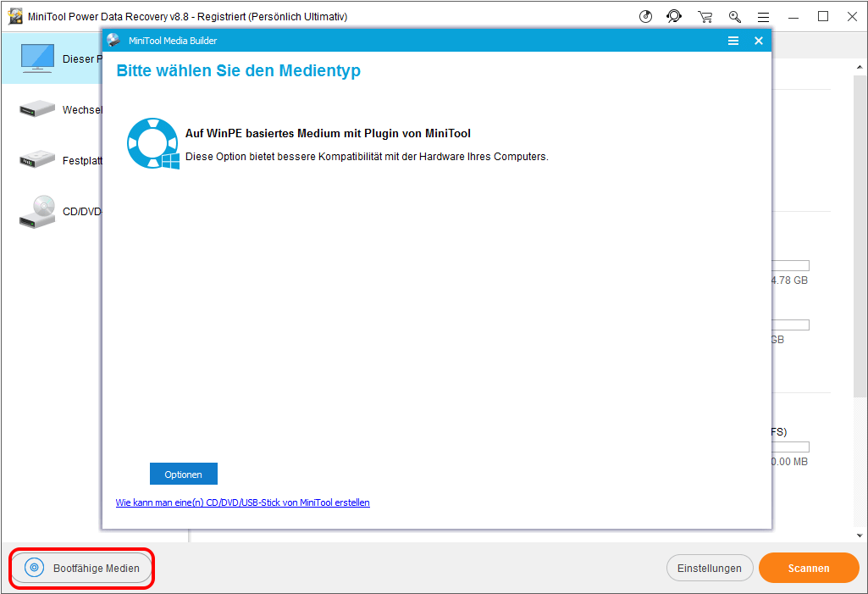Open support via the headset icon

tap(674, 17)
